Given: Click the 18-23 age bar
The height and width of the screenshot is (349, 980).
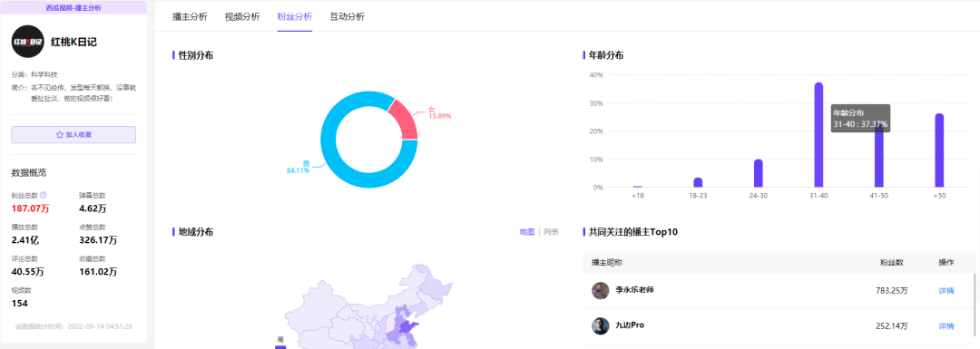Looking at the screenshot, I should click(698, 182).
